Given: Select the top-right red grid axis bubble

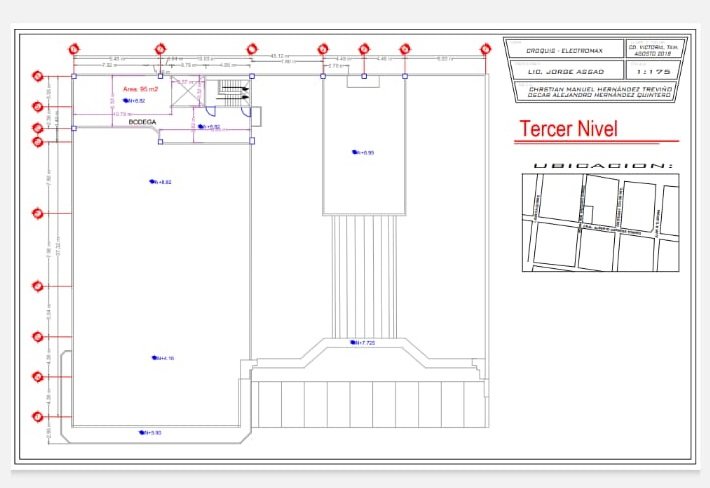Looking at the screenshot, I should coord(485,48).
